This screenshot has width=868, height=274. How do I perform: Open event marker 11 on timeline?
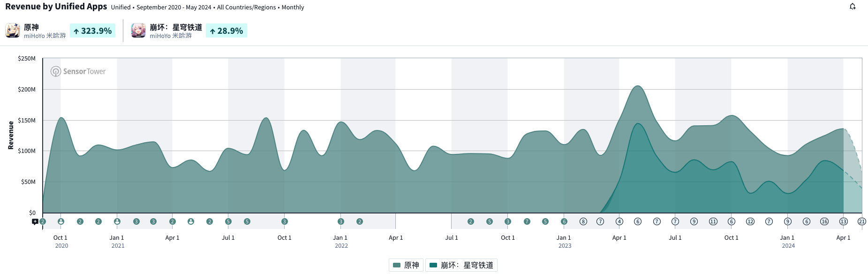click(713, 221)
